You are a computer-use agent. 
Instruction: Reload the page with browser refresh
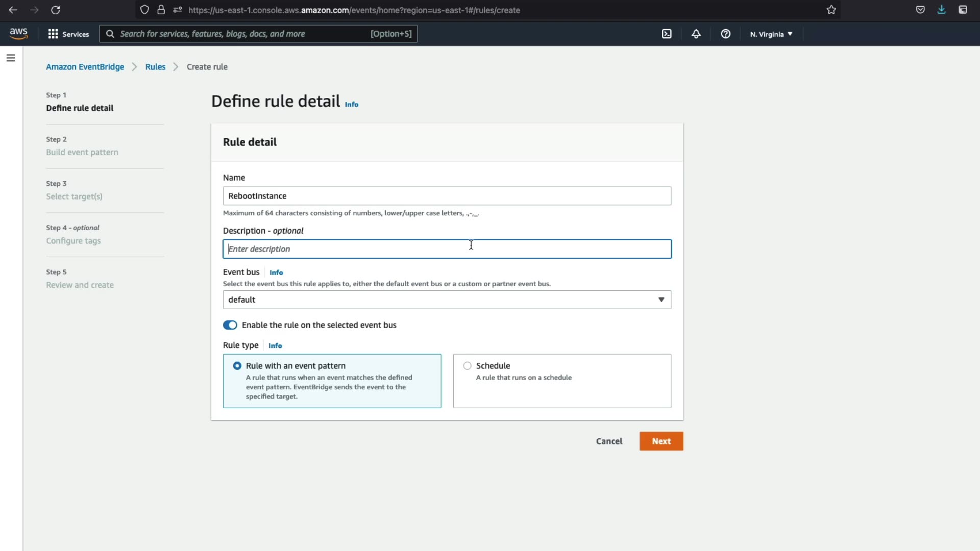tap(56, 10)
